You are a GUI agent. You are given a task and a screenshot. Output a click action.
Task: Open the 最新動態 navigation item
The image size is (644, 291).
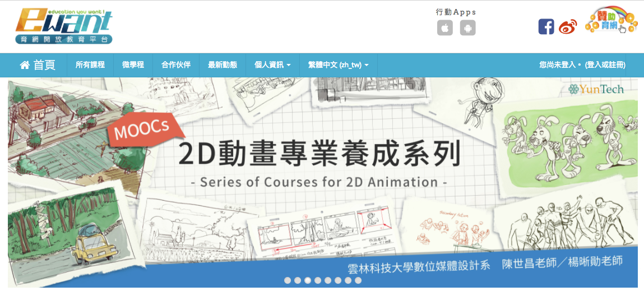tap(222, 65)
